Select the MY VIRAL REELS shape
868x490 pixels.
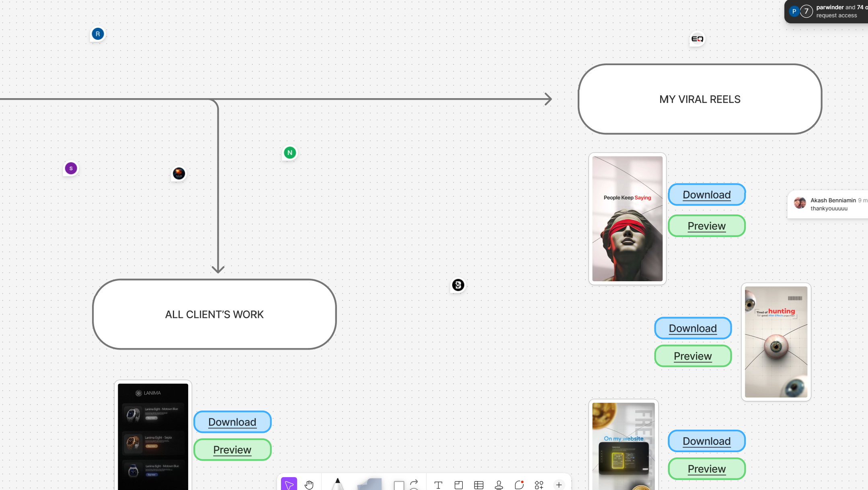[700, 99]
